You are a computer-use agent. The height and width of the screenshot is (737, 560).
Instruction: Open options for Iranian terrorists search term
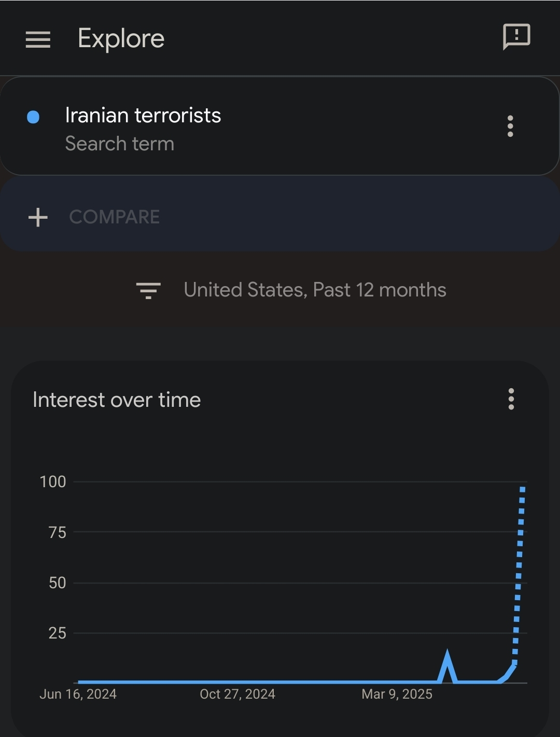click(510, 126)
